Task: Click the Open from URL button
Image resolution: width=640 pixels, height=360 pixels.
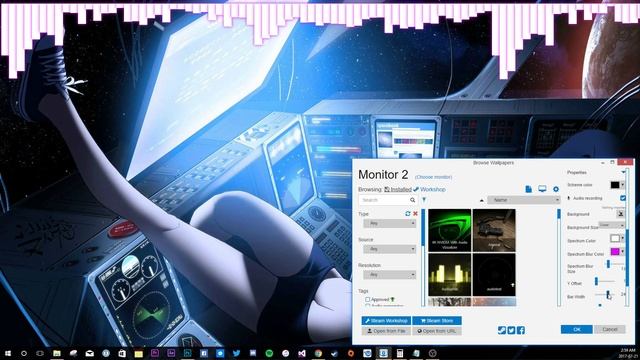Action: [437, 331]
